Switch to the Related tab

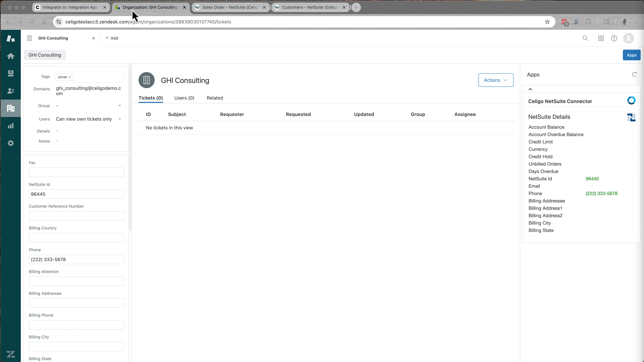point(215,98)
